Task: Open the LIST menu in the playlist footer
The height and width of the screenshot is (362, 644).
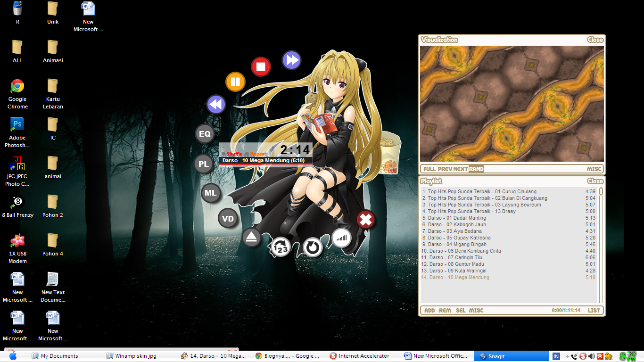Action: 594,310
